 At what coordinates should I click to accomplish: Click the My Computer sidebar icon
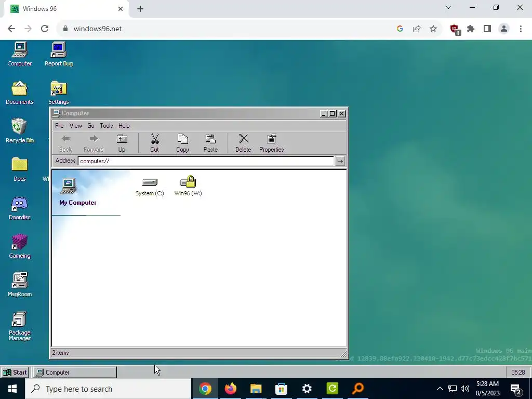(x=69, y=187)
